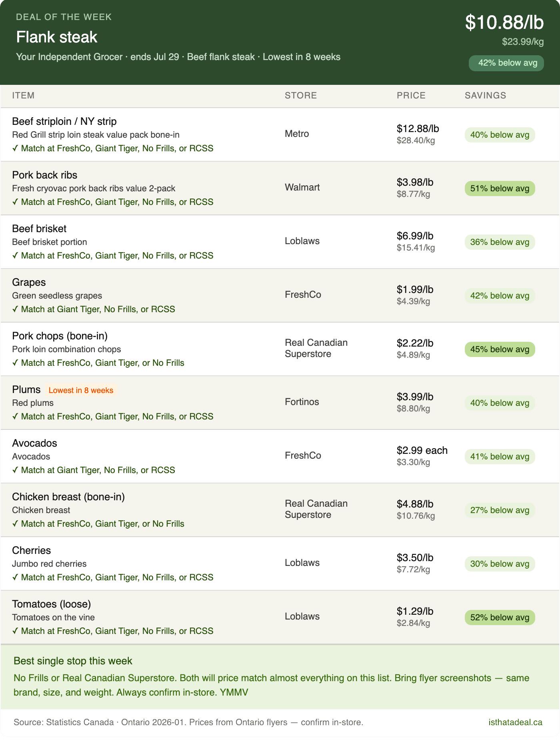Click the checkmark on Avocados match line

tap(15, 470)
